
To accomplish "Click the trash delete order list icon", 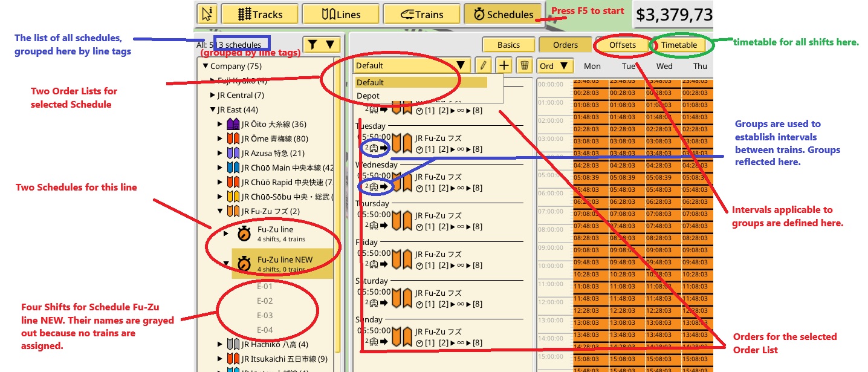I will 525,65.
